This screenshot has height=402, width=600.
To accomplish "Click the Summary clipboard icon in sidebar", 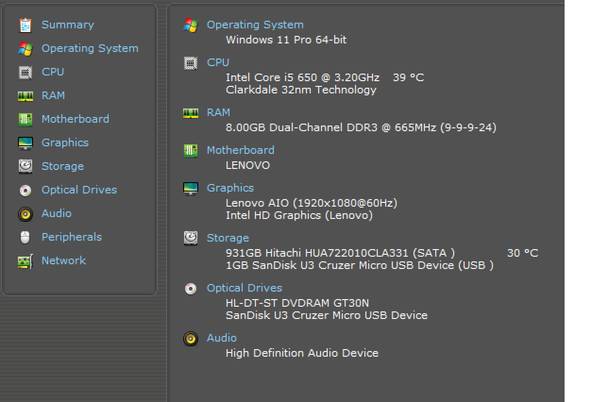I will [25, 25].
